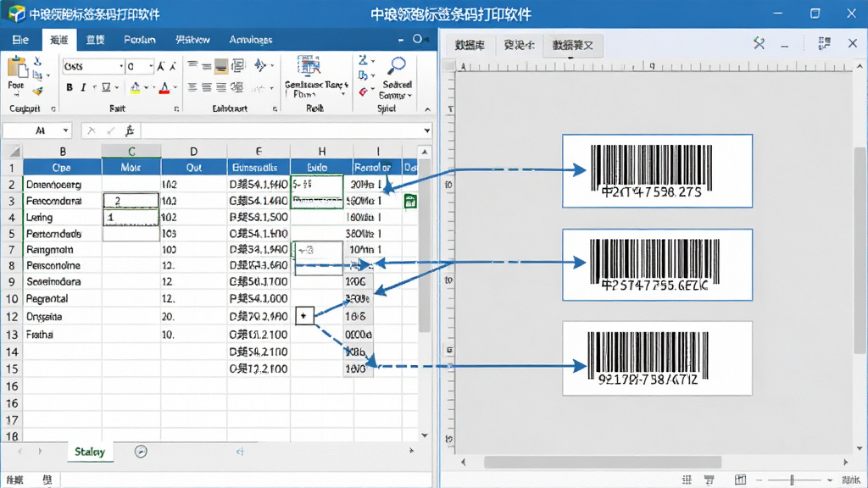The image size is (868, 488).
Task: Click the Cut scissors icon
Action: pyautogui.click(x=37, y=61)
